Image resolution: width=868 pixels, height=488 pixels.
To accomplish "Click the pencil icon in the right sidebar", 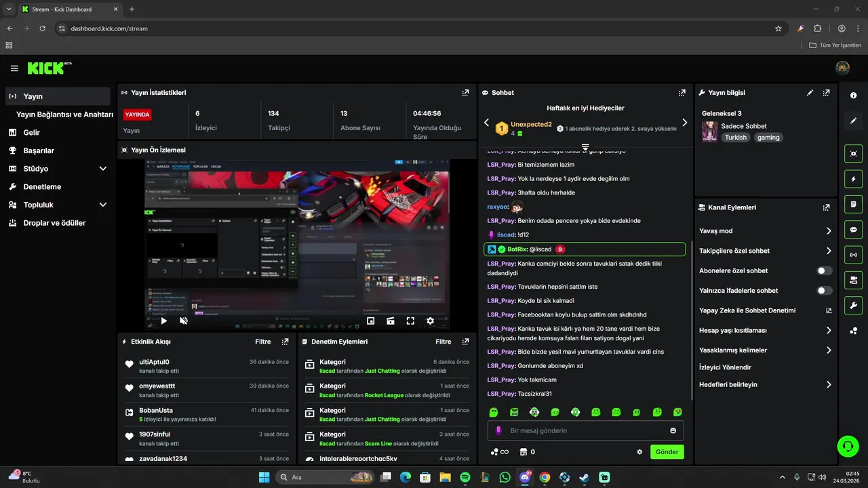I will coord(854,121).
